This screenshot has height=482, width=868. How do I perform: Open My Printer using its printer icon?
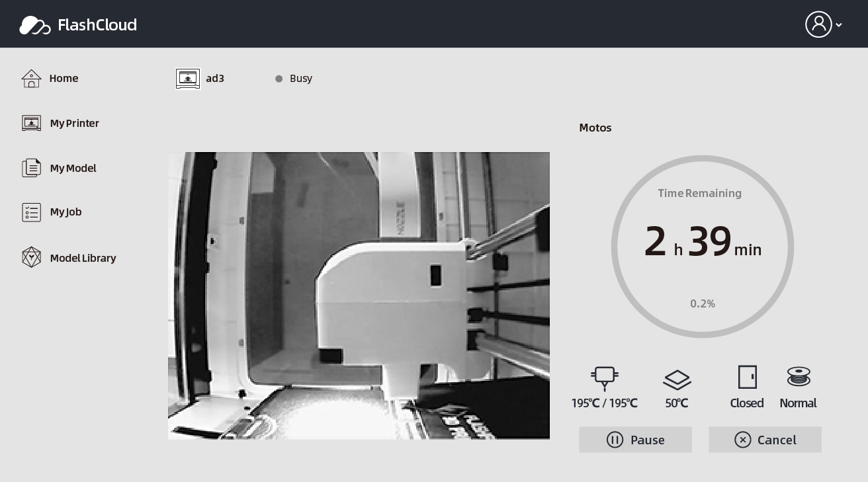pos(31,123)
